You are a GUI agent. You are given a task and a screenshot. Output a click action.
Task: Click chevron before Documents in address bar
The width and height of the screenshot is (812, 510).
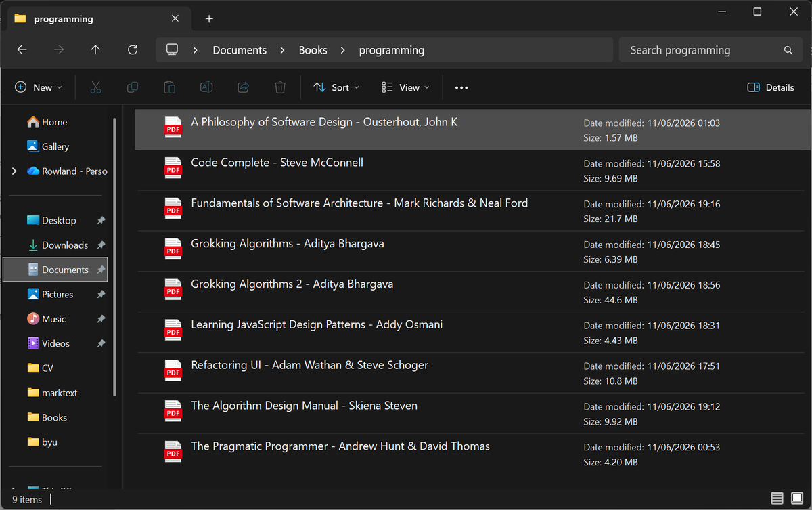(196, 50)
